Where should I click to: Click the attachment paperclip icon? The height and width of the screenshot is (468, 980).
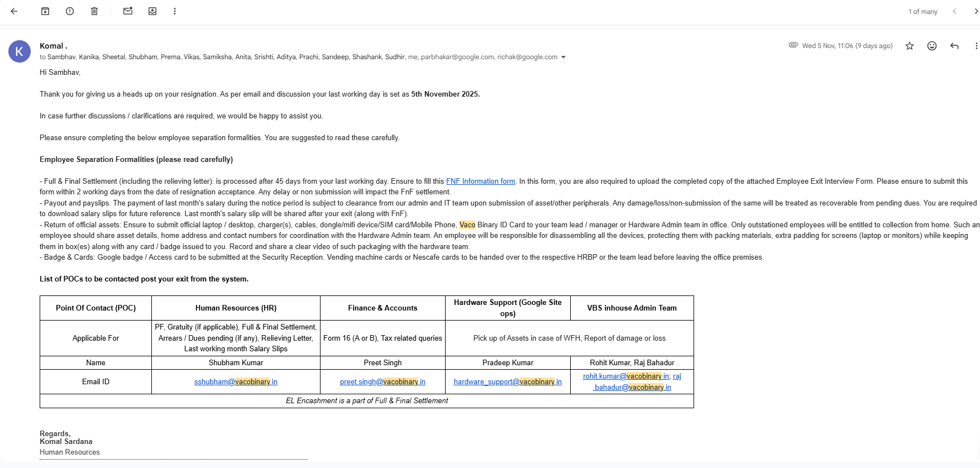point(793,45)
